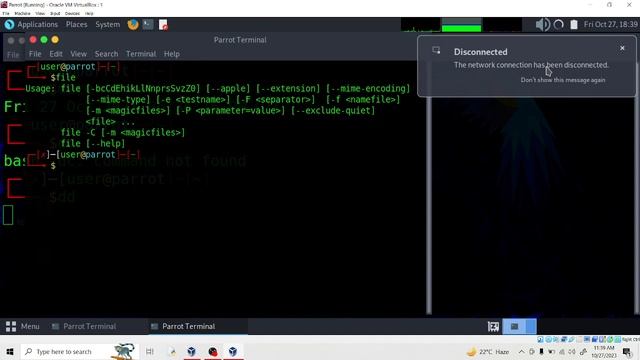This screenshot has height=360, width=640.
Task: Switch to the first Parrot Terminal taskbar entry
Action: [x=84, y=327]
